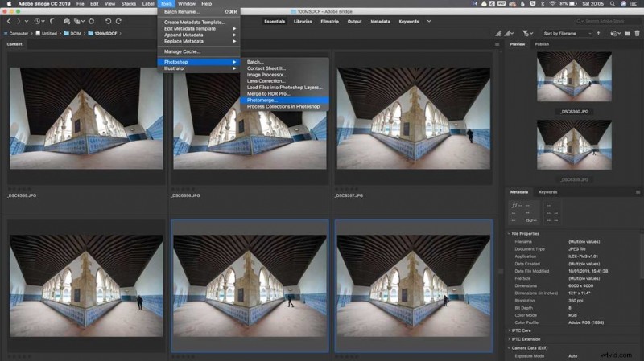The width and height of the screenshot is (644, 361).
Task: Click the Wi-Fi status icon
Action: click(x=552, y=4)
